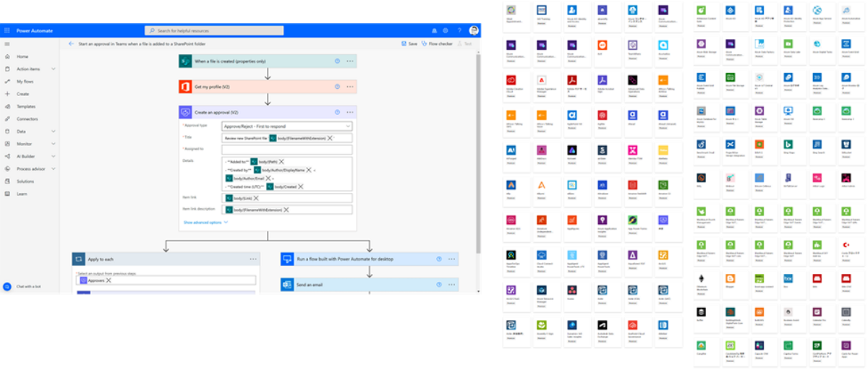The image size is (868, 370).
Task: Open the ellipsis menu on Create an approval
Action: (x=349, y=112)
